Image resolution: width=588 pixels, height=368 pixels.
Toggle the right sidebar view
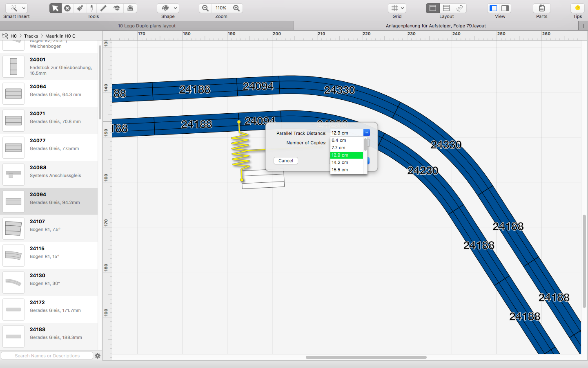click(505, 8)
